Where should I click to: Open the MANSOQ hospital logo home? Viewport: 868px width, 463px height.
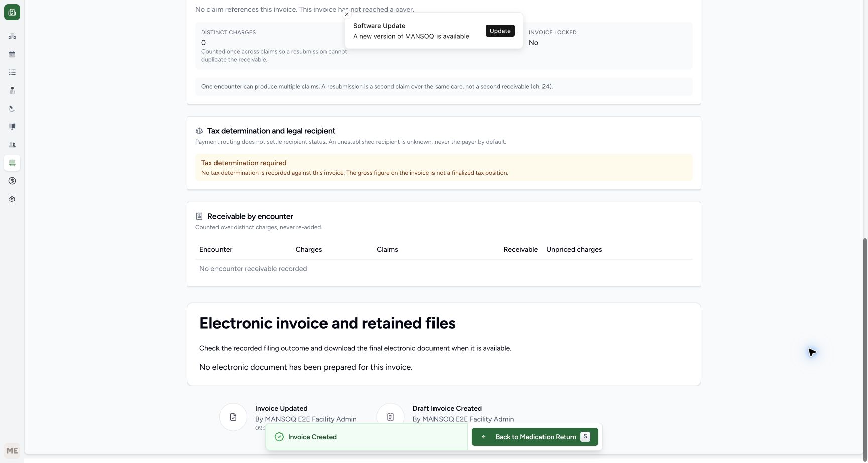click(12, 12)
